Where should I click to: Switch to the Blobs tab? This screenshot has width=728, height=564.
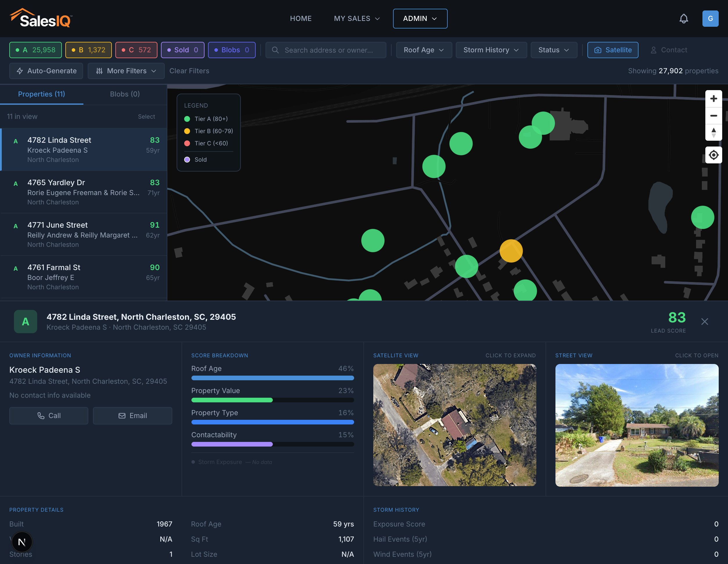(x=125, y=94)
